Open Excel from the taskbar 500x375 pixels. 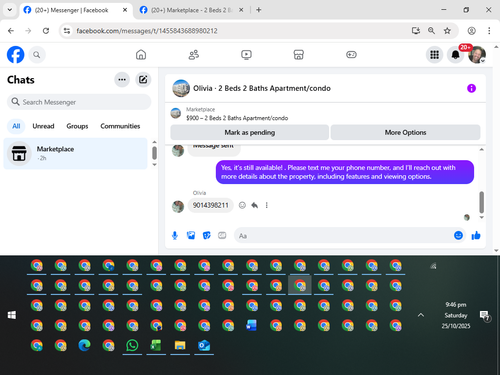point(156,345)
